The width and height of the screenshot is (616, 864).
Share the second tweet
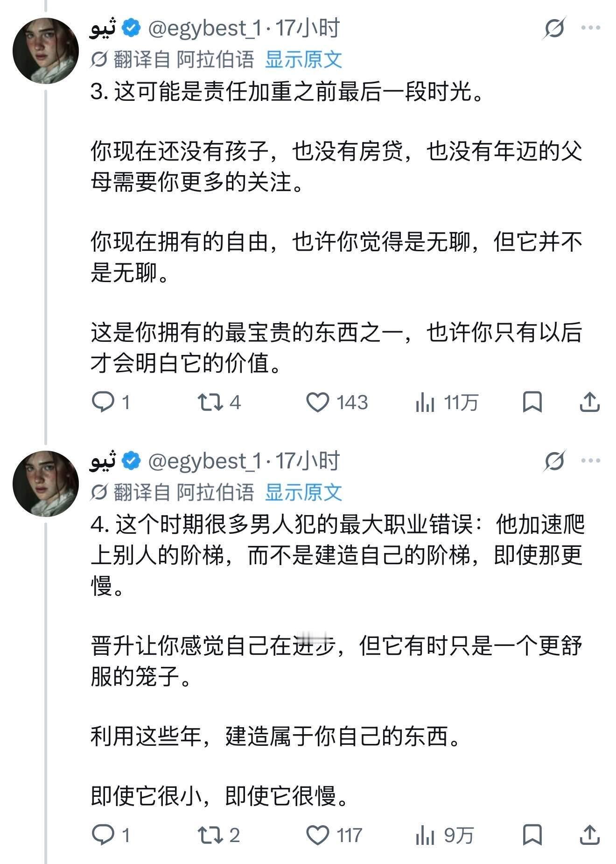click(x=589, y=835)
